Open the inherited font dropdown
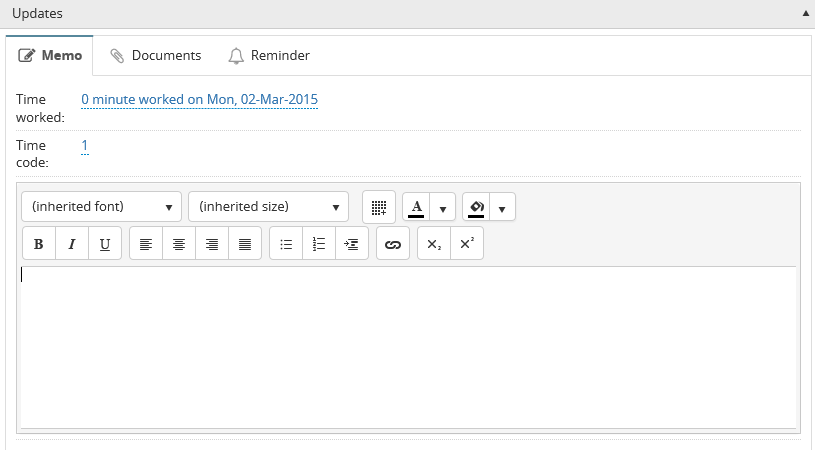This screenshot has height=450, width=815. [x=101, y=207]
